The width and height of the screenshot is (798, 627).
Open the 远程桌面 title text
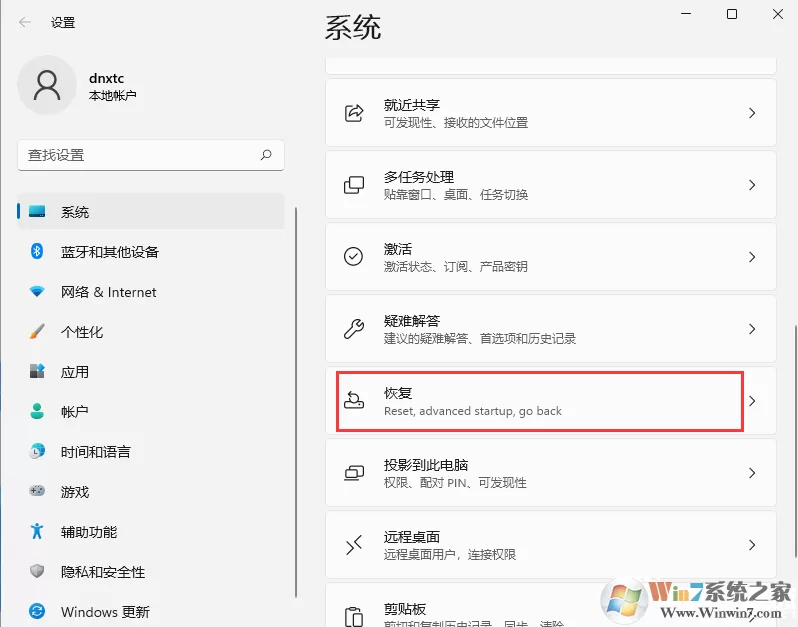412,537
